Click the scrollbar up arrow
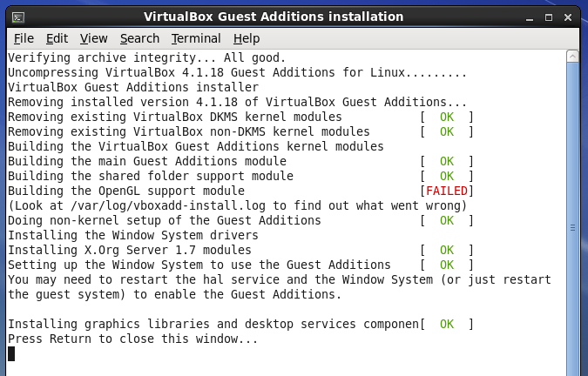The width and height of the screenshot is (588, 376). (x=572, y=57)
